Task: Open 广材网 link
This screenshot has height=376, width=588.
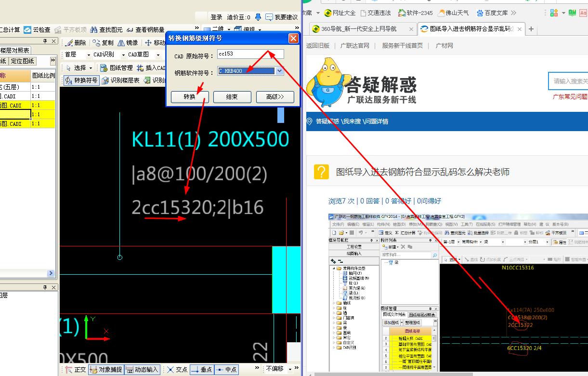Action: click(x=444, y=46)
